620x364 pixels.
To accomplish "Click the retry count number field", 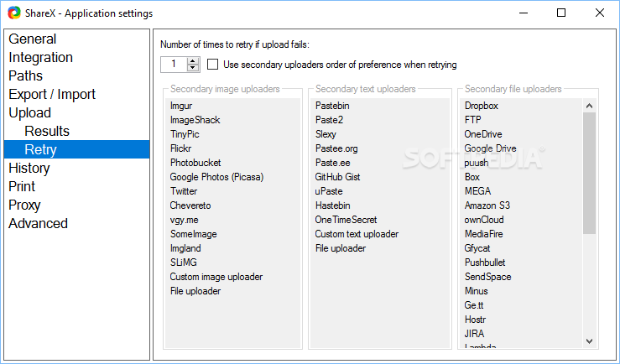I will pos(174,65).
